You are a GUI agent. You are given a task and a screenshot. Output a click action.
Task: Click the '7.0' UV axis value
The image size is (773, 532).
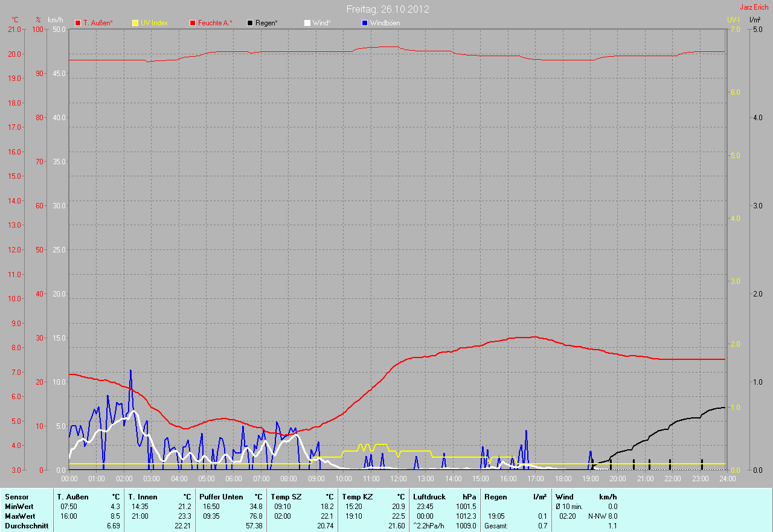click(735, 29)
